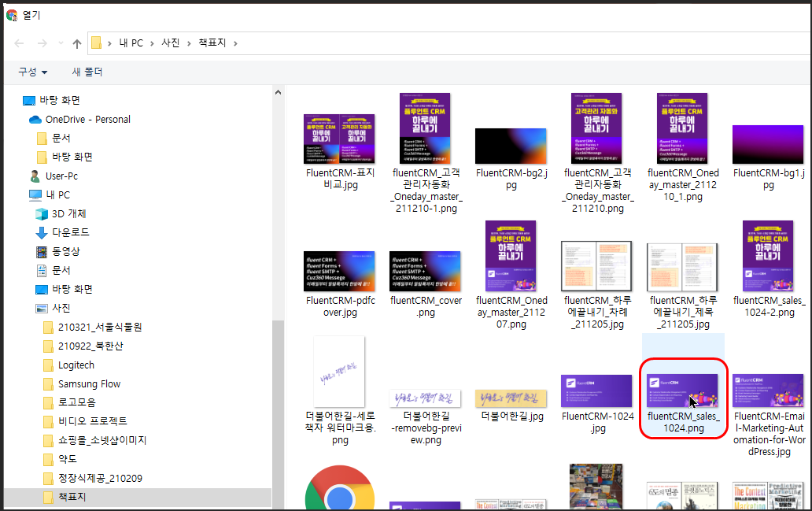Navigate to 내 PC in breadcrumb
812x511 pixels.
point(131,43)
